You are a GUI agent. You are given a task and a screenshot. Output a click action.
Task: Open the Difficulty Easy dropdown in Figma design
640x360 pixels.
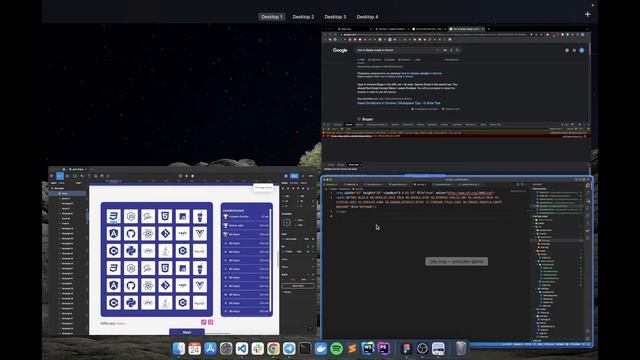tap(113, 323)
